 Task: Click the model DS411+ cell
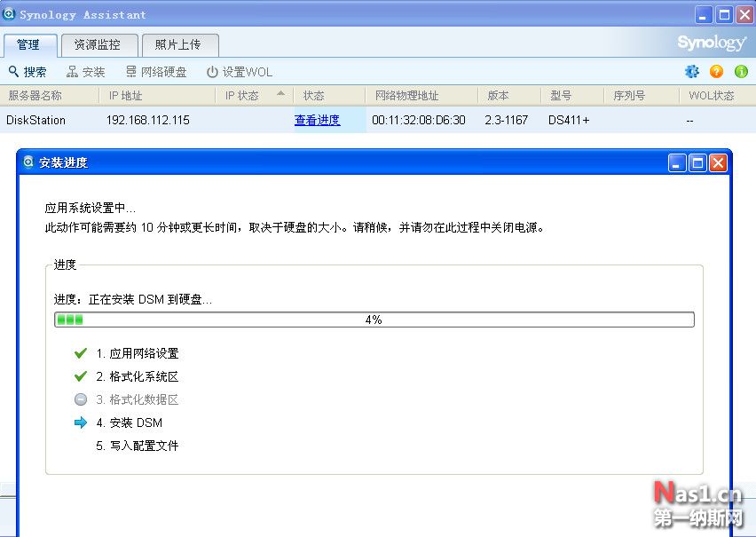pyautogui.click(x=569, y=120)
